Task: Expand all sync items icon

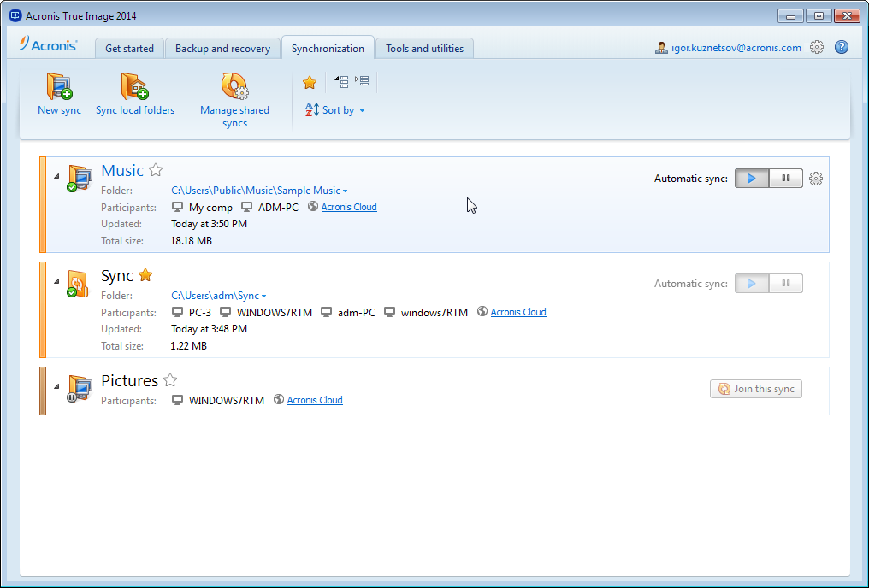Action: click(x=362, y=82)
